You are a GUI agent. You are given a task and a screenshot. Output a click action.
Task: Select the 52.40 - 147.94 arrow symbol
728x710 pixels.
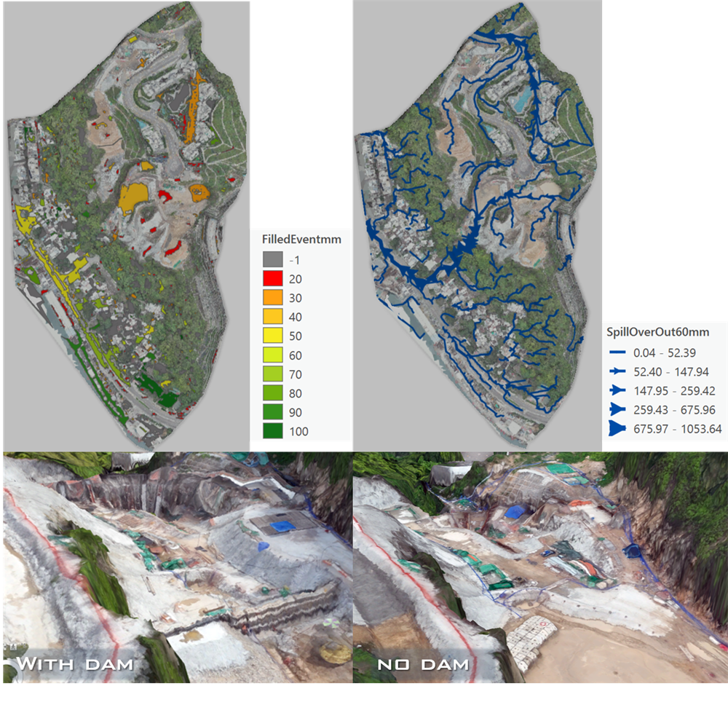click(618, 371)
